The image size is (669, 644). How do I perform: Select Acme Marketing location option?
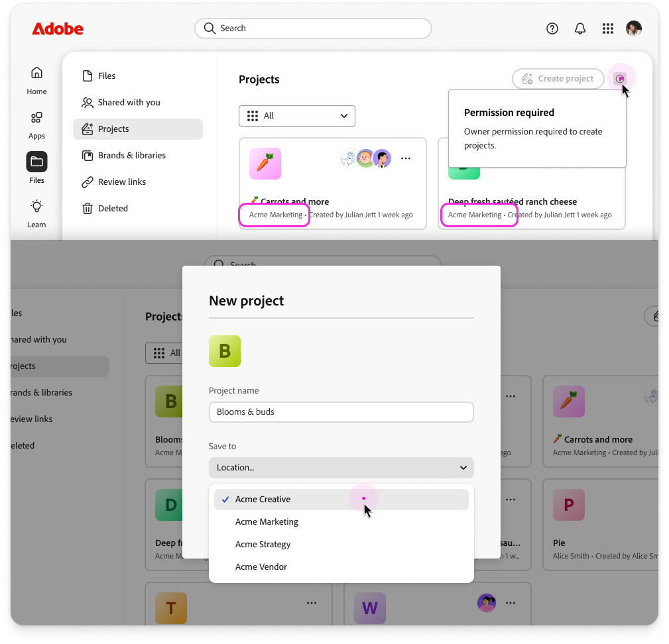[x=341, y=522]
